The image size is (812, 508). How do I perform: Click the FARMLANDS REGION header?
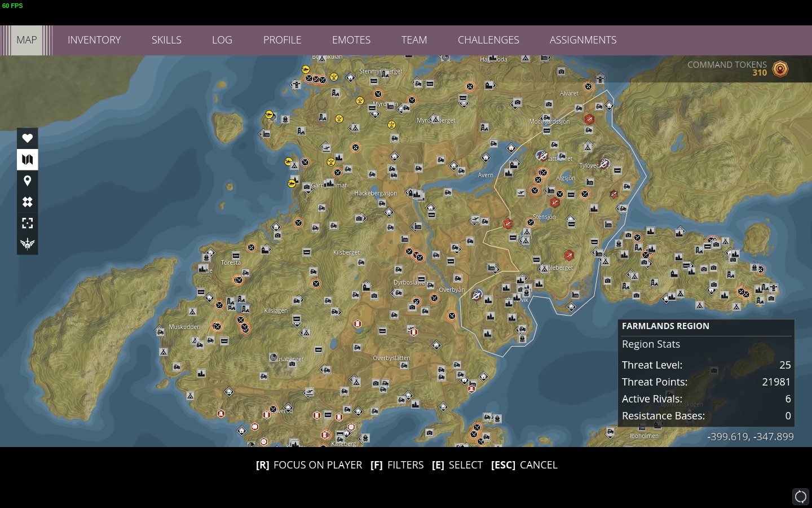pos(665,326)
